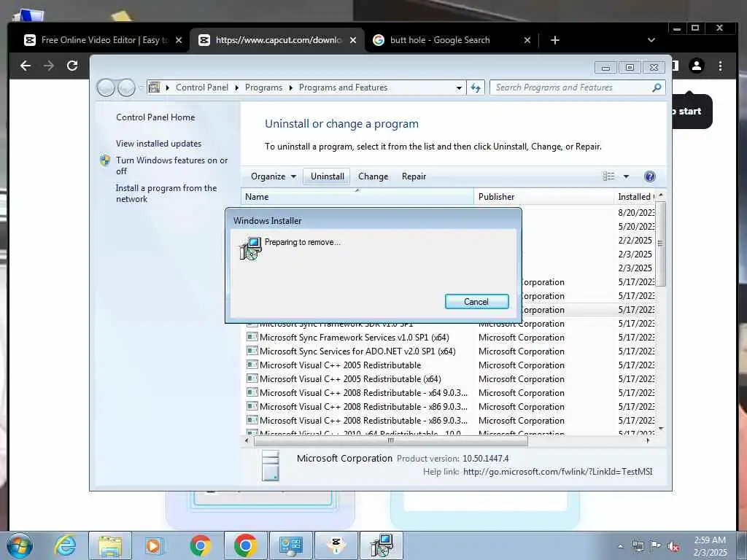Click the Control Panel taskbar button

(291, 545)
